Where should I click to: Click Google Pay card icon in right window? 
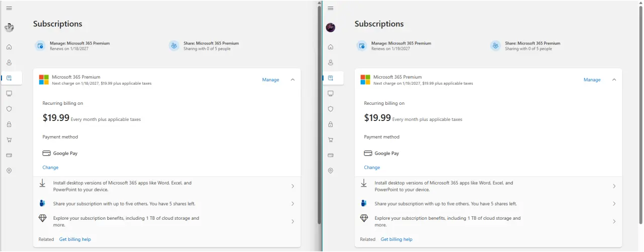tap(368, 153)
